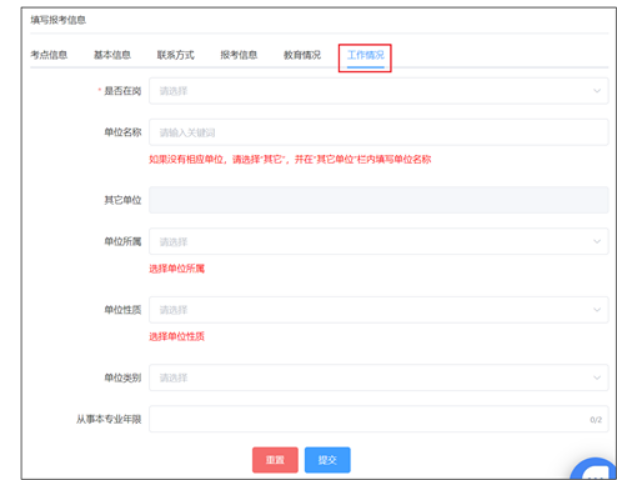Click the blue 提交 button
The image size is (628, 486).
(x=327, y=460)
